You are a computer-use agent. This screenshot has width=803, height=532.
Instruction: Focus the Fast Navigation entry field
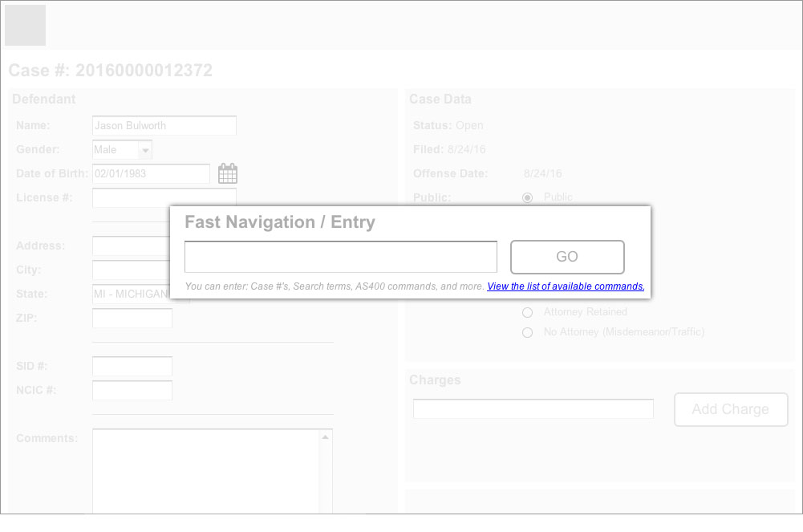(341, 257)
